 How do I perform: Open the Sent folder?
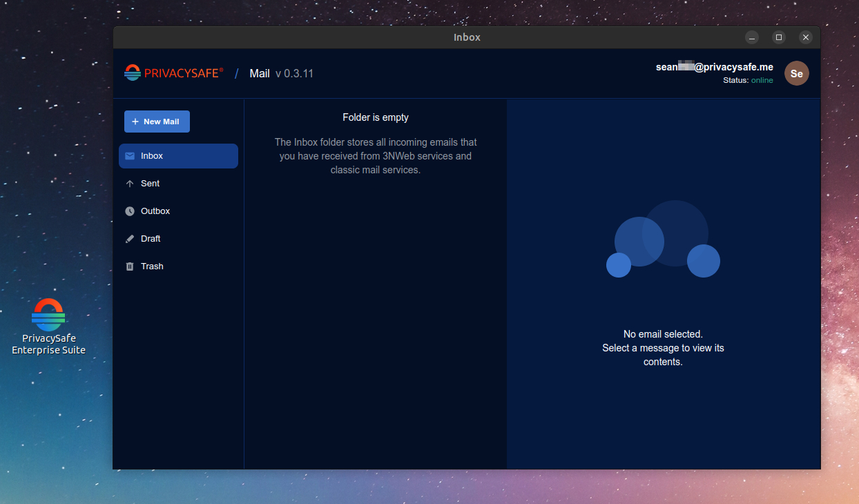pos(178,184)
